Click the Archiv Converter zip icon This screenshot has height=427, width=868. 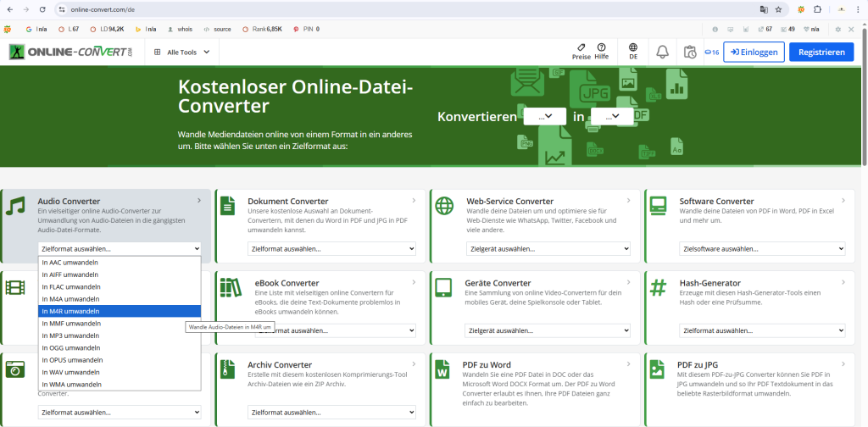coord(227,369)
